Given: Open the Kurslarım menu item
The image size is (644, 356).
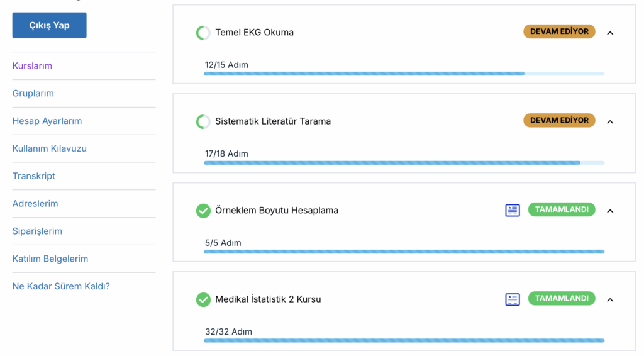Looking at the screenshot, I should click(x=32, y=65).
